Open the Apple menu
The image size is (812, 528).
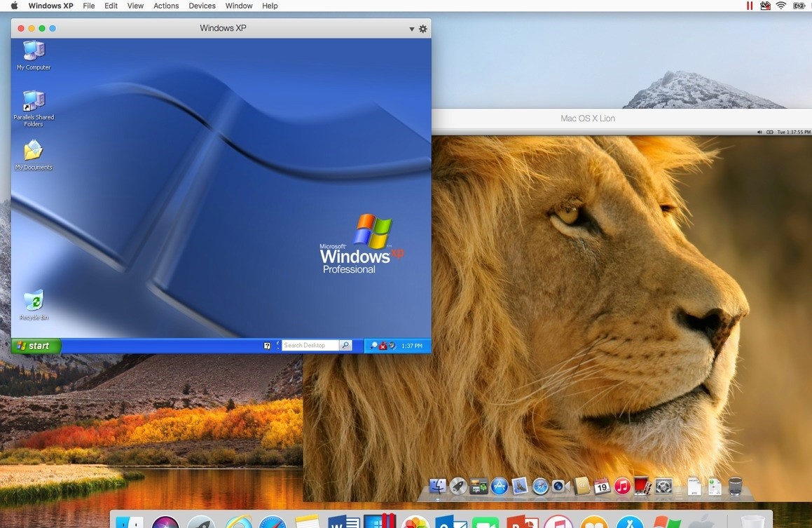[x=14, y=6]
